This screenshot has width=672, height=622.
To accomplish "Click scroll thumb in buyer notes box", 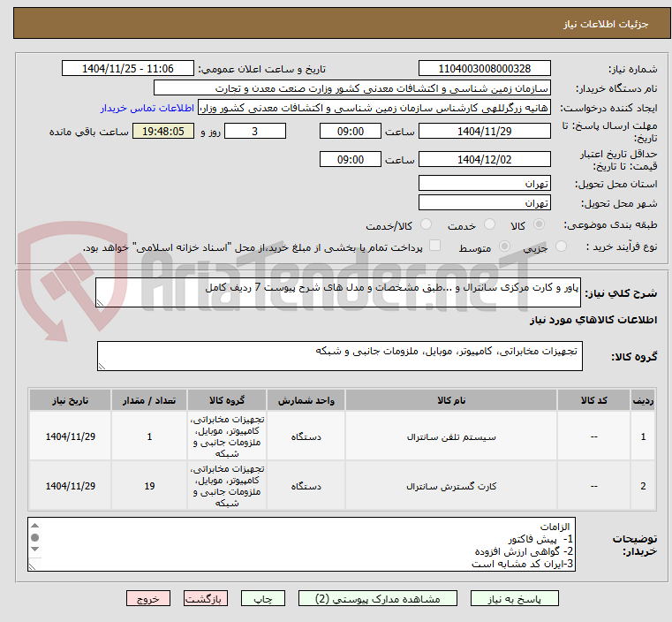I will pyautogui.click(x=35, y=537).
